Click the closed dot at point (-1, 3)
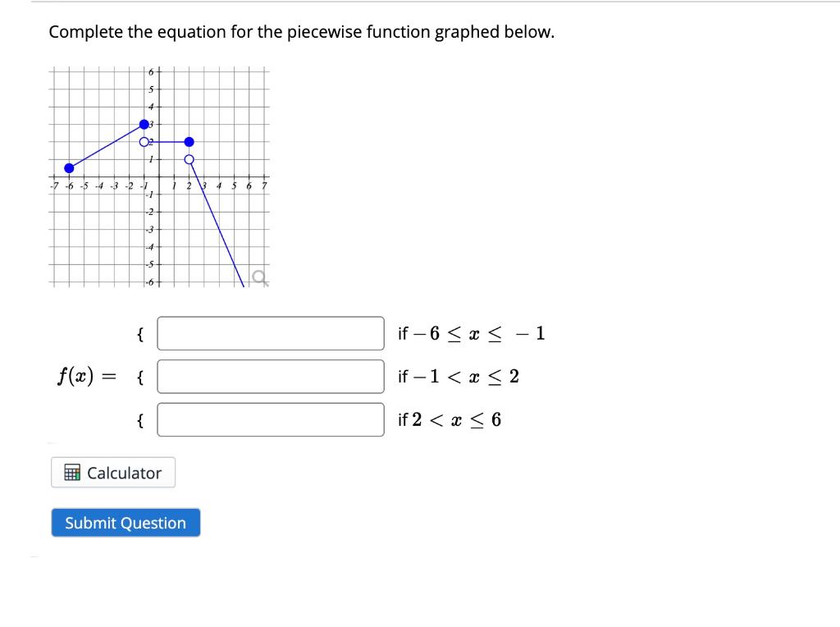 click(x=145, y=125)
